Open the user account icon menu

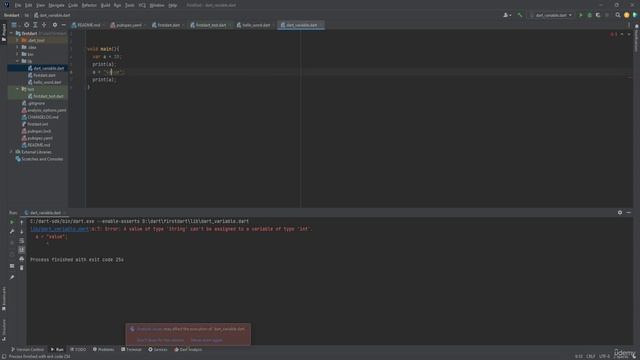(x=507, y=15)
